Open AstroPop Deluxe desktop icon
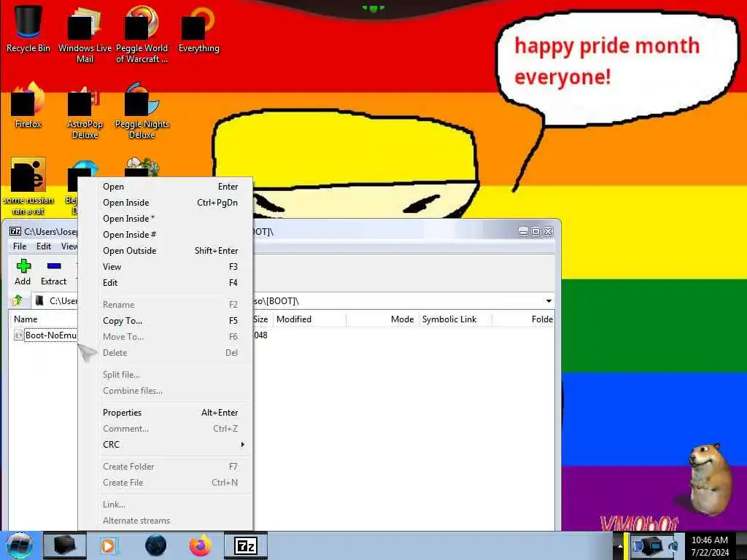 (x=85, y=111)
